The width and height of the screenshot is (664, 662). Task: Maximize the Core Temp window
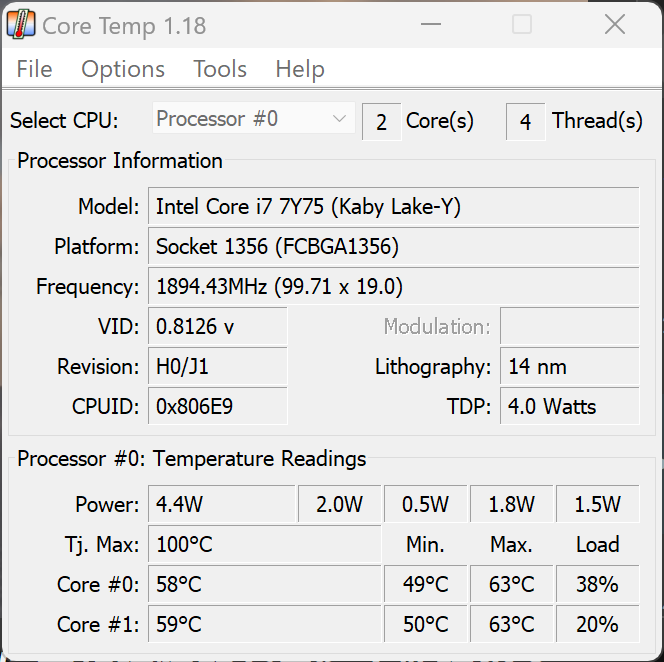coord(522,24)
